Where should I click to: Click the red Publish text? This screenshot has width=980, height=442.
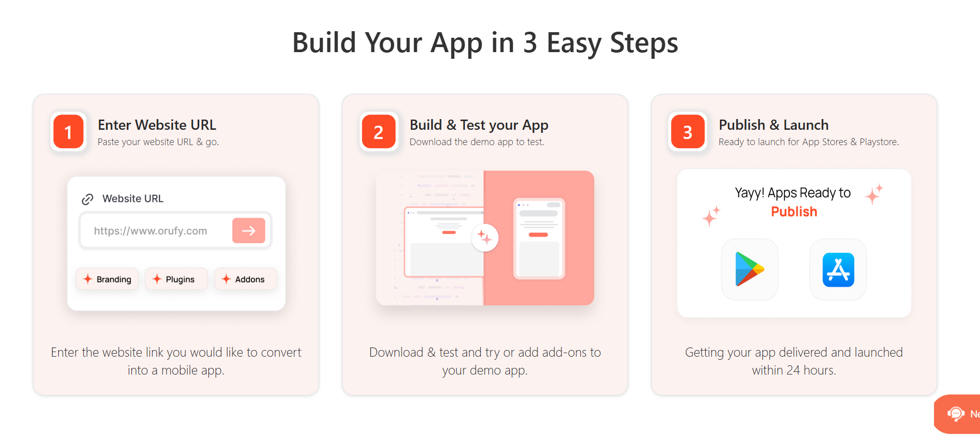click(x=794, y=212)
